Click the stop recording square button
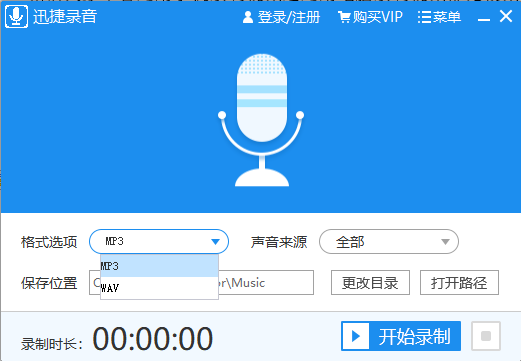The image size is (521, 361). pos(486,336)
